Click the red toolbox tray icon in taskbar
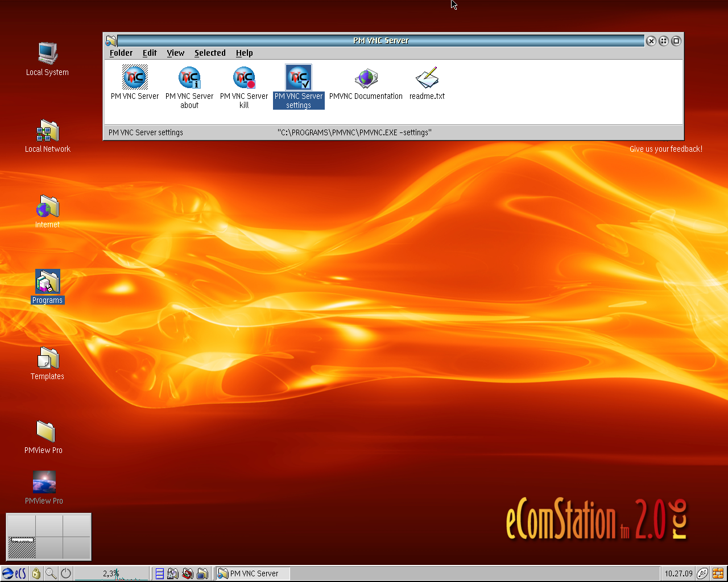This screenshot has width=728, height=582. 188,573
